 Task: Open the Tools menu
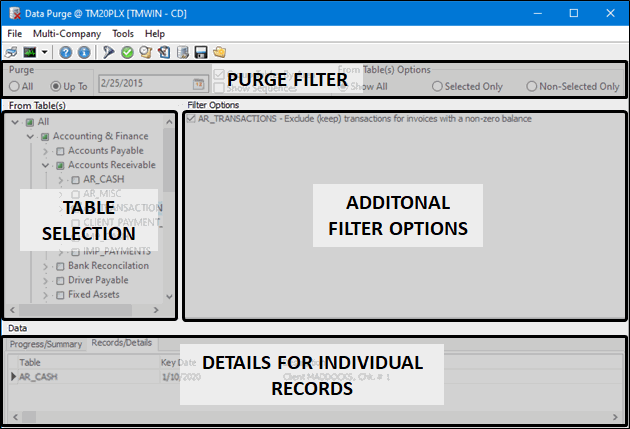[x=123, y=34]
